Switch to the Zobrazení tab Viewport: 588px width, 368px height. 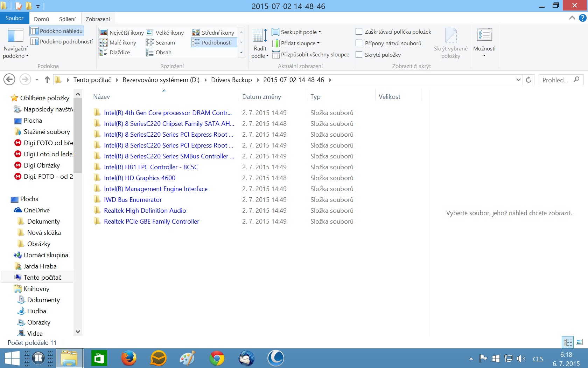98,19
